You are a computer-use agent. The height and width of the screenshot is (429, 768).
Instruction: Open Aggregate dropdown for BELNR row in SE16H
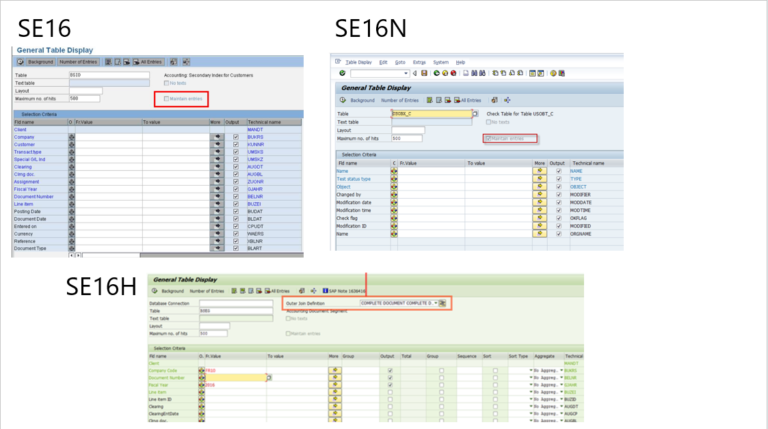pos(561,378)
